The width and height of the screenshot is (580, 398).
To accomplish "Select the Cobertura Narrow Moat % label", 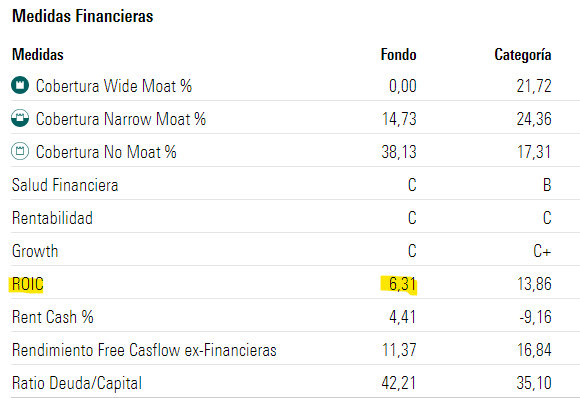I will tap(121, 119).
